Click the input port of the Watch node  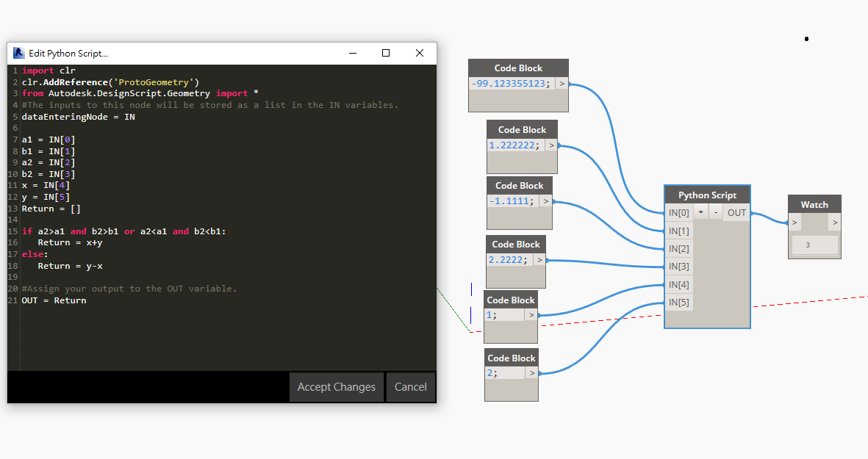pyautogui.click(x=794, y=220)
